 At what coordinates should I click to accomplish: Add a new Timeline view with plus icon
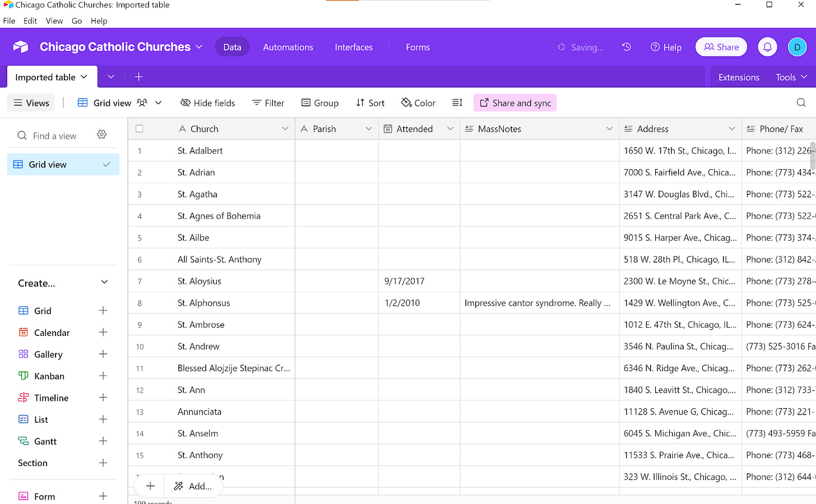[x=103, y=398]
